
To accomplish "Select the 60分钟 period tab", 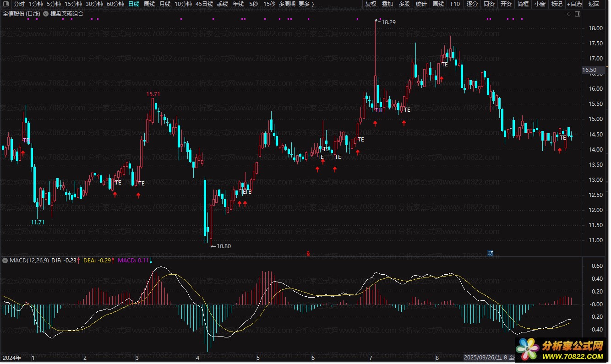I will [115, 4].
